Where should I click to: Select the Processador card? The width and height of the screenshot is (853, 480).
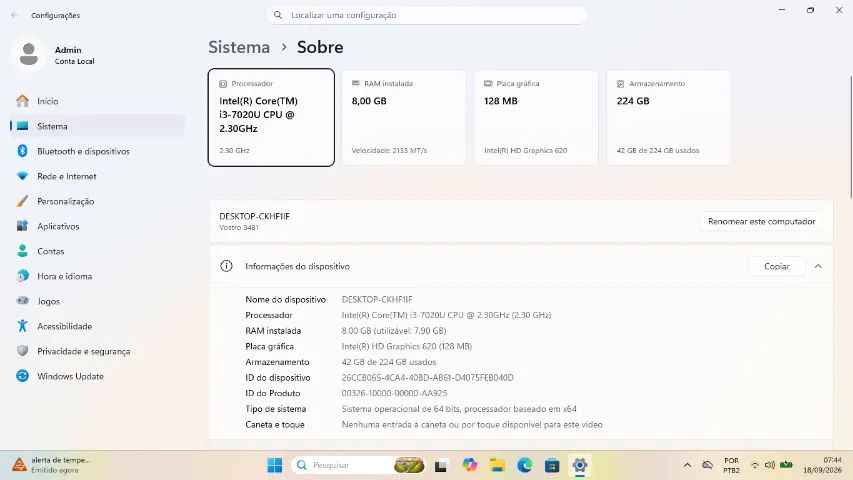click(271, 118)
